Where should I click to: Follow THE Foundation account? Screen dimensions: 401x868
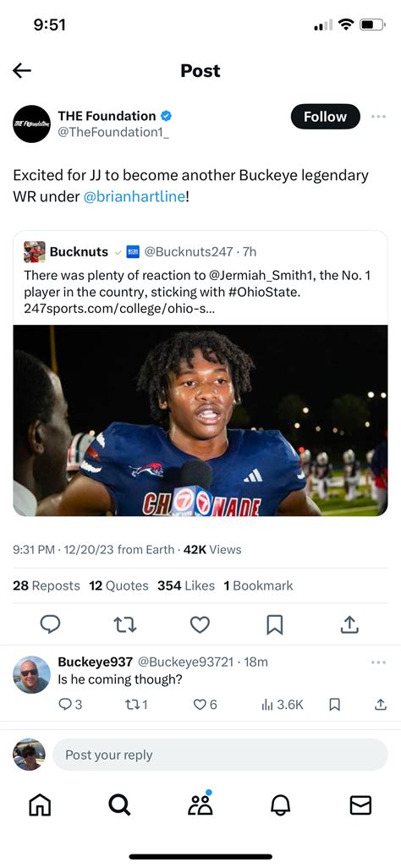point(325,116)
